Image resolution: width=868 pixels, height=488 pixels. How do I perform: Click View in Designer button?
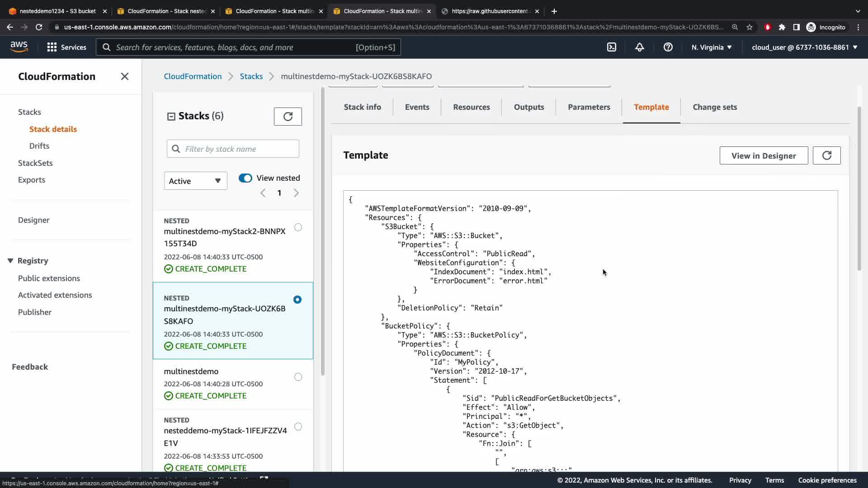(x=763, y=155)
